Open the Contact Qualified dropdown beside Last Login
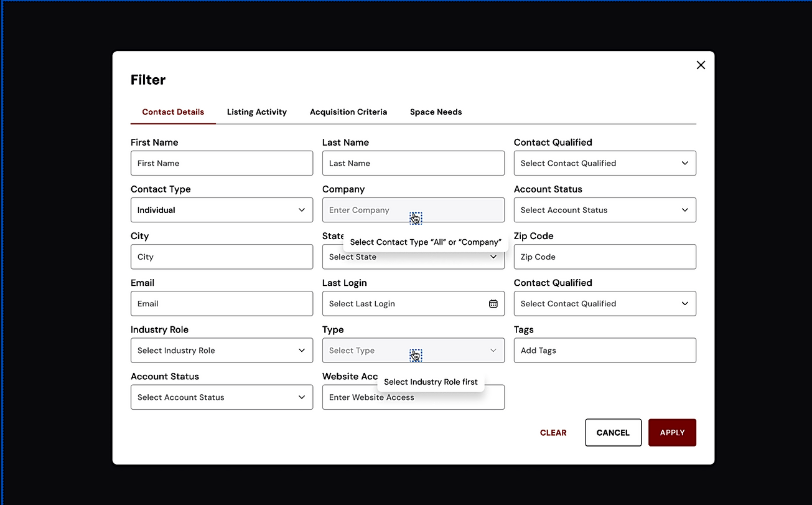 [605, 304]
